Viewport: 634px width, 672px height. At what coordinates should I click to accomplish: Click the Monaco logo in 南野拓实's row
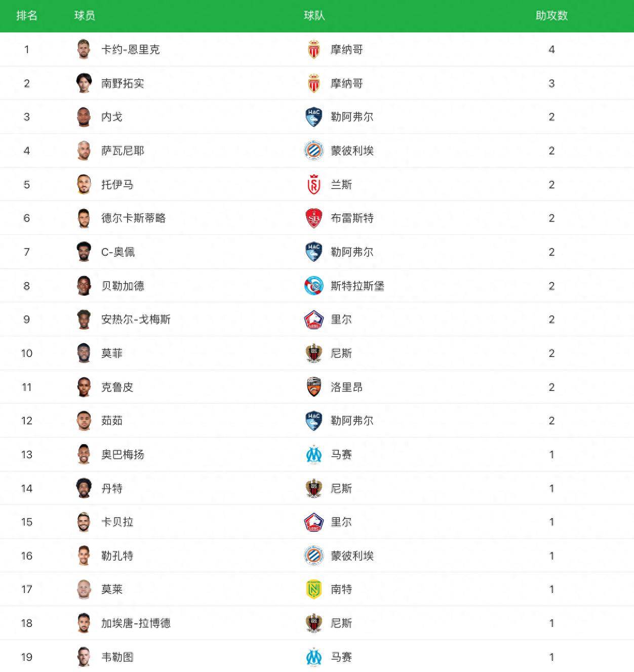(x=314, y=83)
